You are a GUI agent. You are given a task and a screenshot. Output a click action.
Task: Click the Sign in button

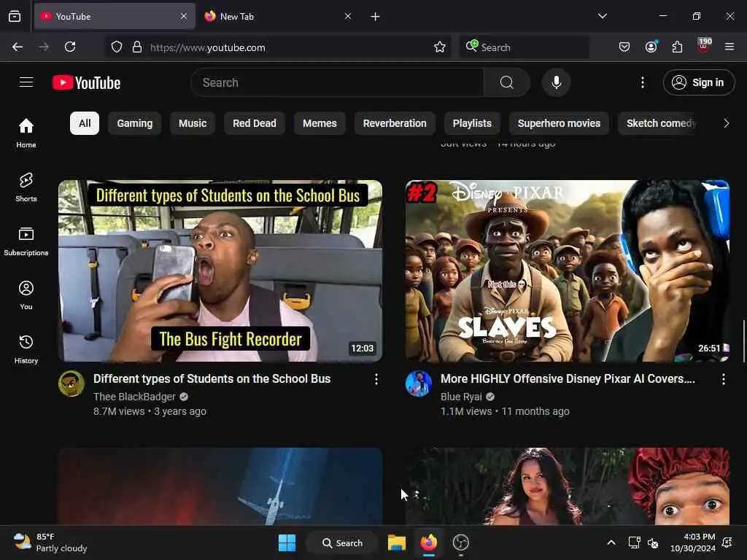tap(698, 82)
